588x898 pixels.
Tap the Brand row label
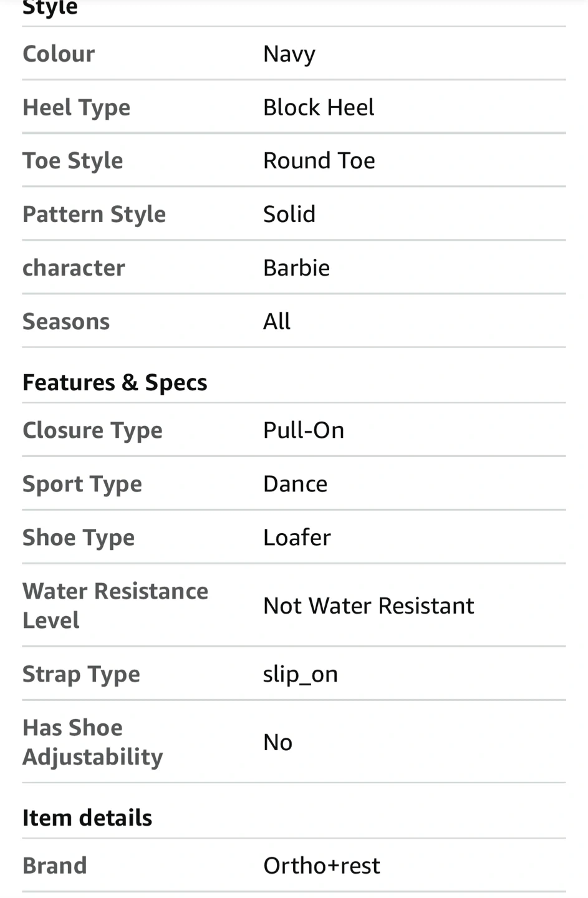click(55, 866)
